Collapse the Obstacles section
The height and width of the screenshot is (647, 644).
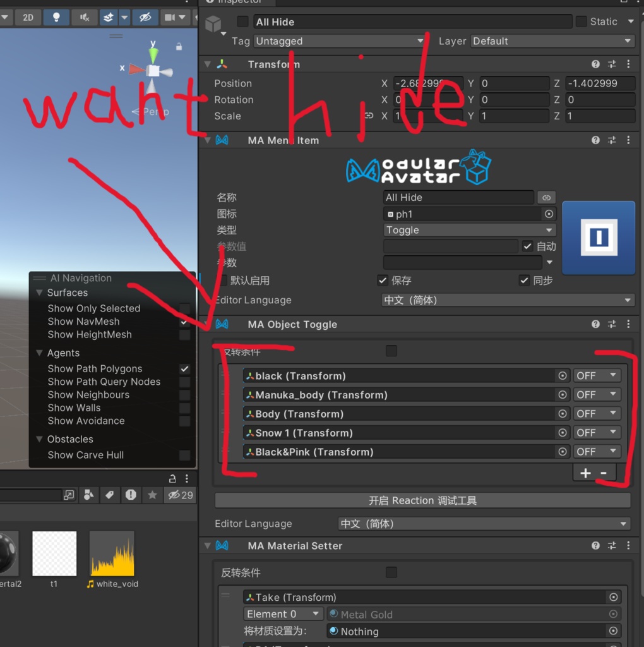pos(40,439)
